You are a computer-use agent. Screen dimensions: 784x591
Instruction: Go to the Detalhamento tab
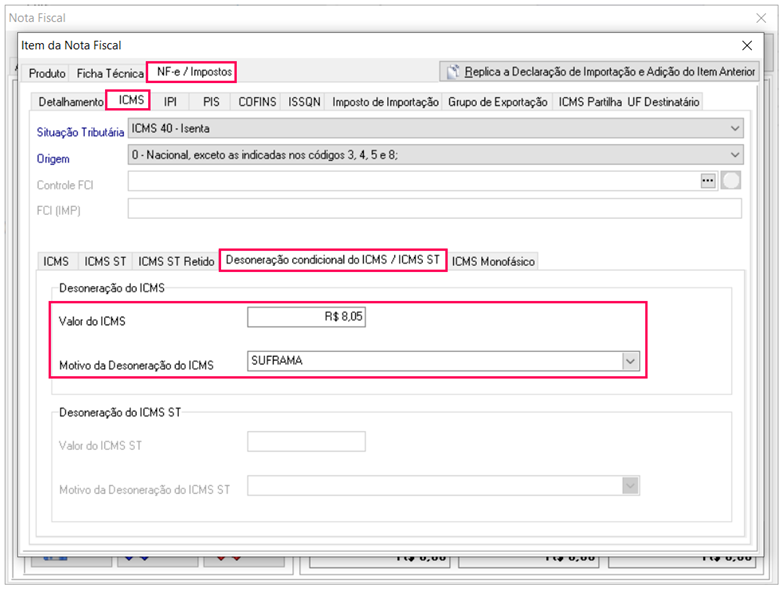(x=71, y=102)
